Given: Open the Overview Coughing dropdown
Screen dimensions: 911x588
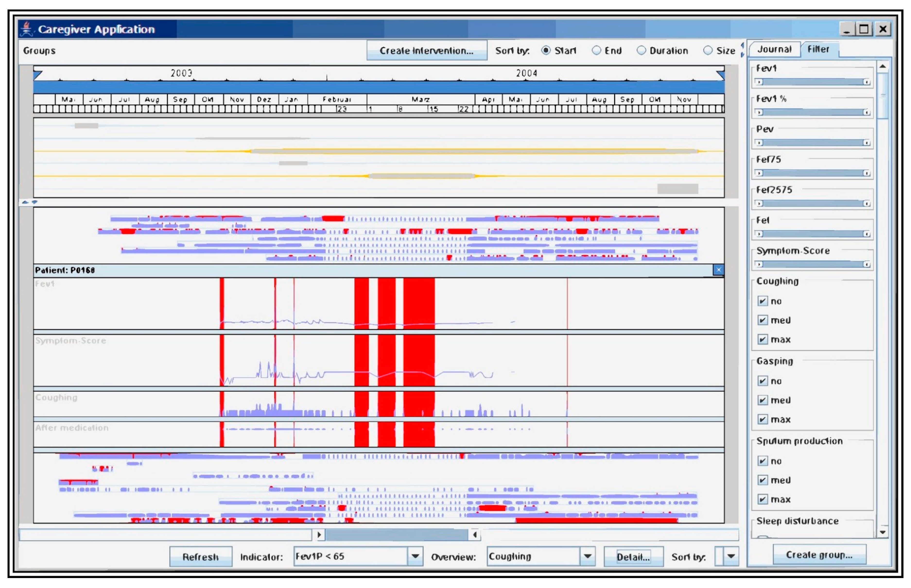Looking at the screenshot, I should coord(588,556).
